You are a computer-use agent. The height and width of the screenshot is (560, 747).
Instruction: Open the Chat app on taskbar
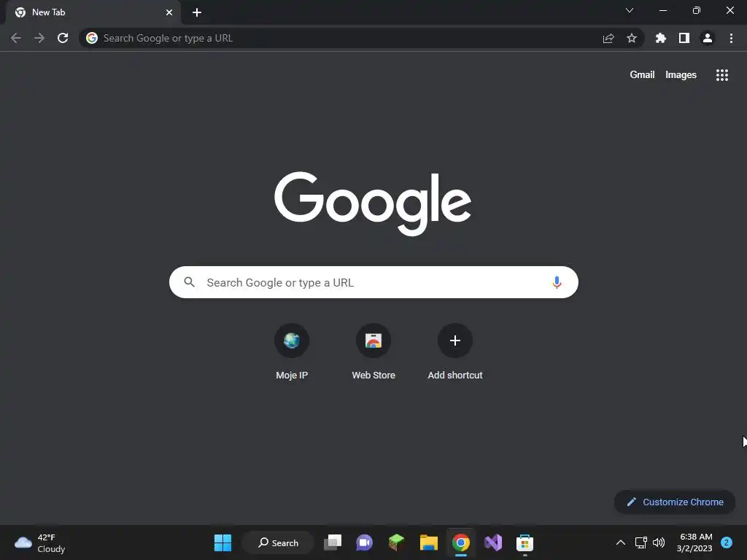coord(365,542)
